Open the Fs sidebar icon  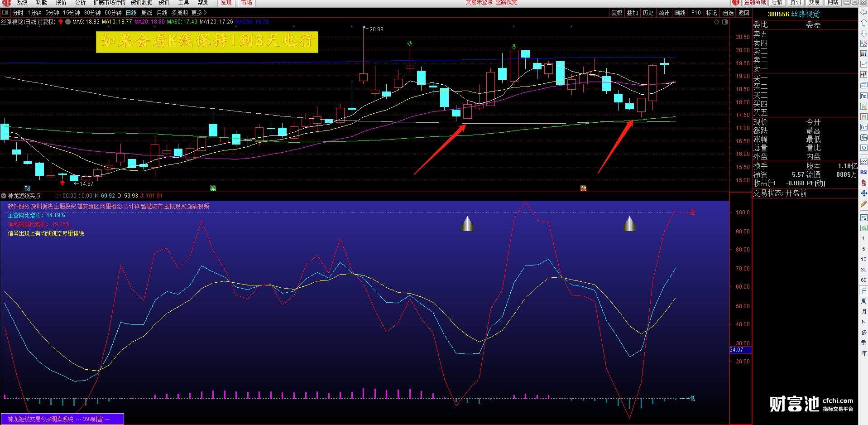pyautogui.click(x=863, y=218)
